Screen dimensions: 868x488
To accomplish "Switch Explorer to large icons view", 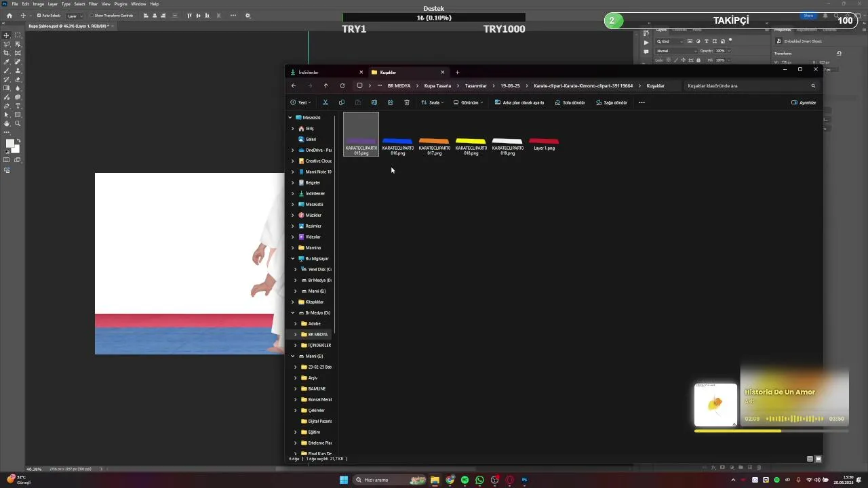I will (818, 459).
